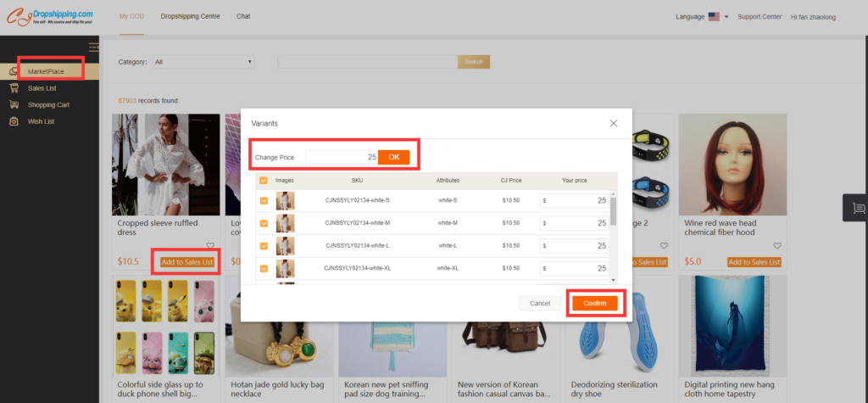Click the Sales List cart icon
Image resolution: width=868 pixels, height=403 pixels.
tap(15, 87)
